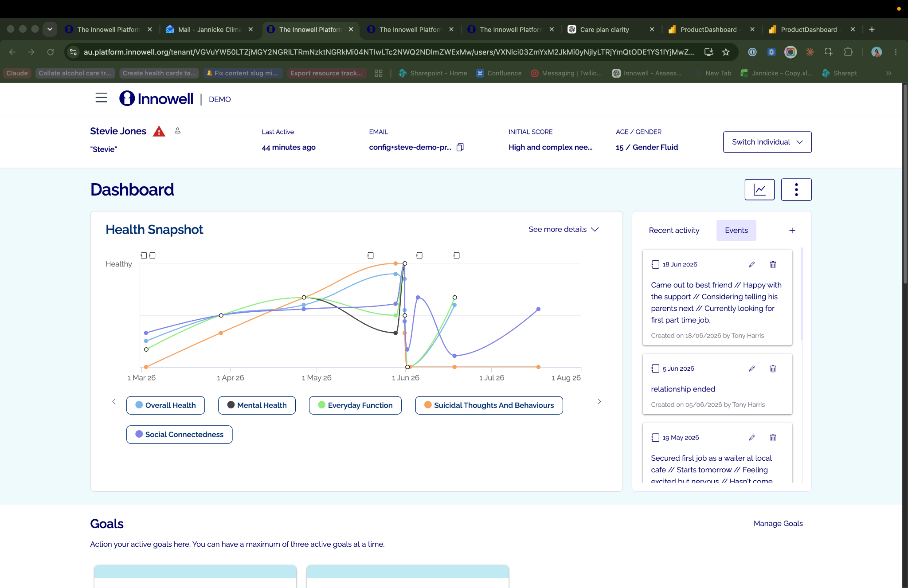Open the Claude bookmark
The height and width of the screenshot is (588, 908).
[x=17, y=74]
